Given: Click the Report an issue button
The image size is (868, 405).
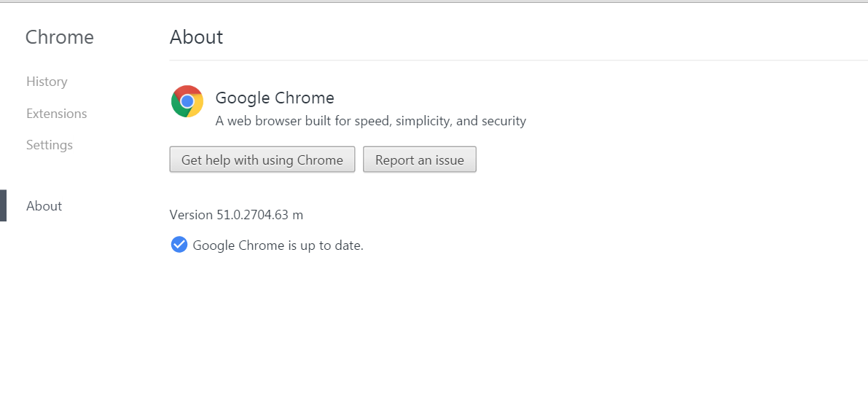Looking at the screenshot, I should (420, 160).
